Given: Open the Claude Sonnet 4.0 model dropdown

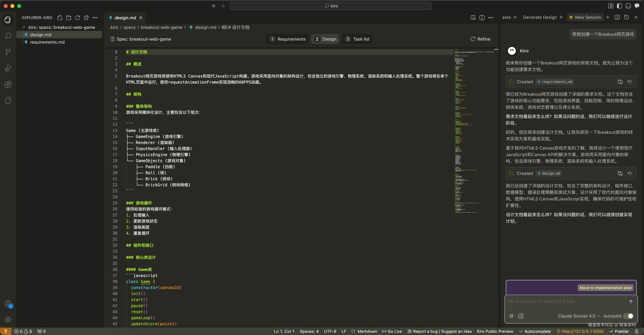Looking at the screenshot, I should pyautogui.click(x=578, y=316).
